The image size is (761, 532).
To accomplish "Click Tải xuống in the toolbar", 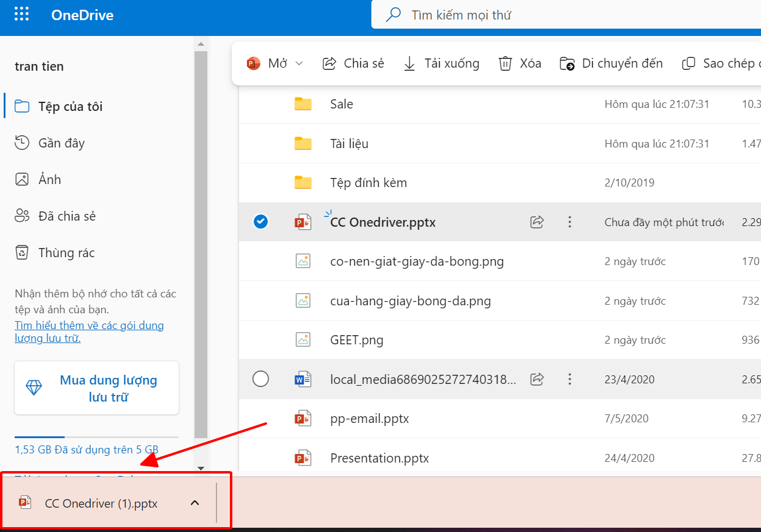I will click(x=441, y=63).
